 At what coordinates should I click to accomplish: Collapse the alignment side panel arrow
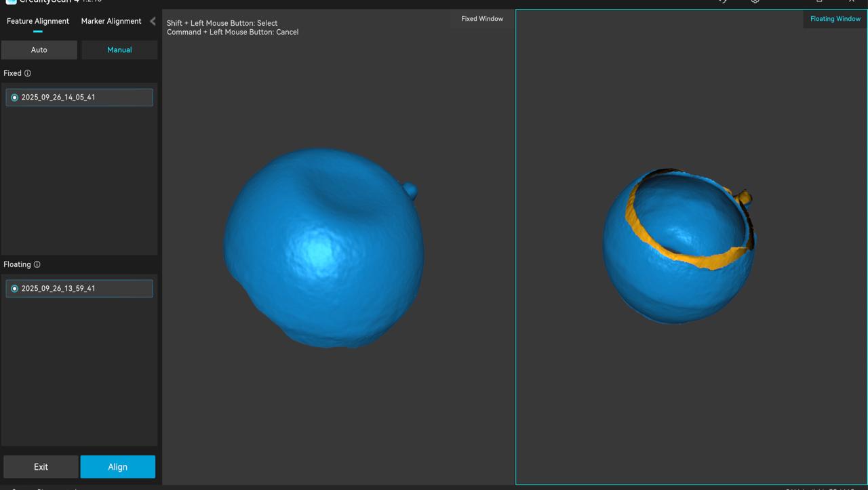point(153,21)
